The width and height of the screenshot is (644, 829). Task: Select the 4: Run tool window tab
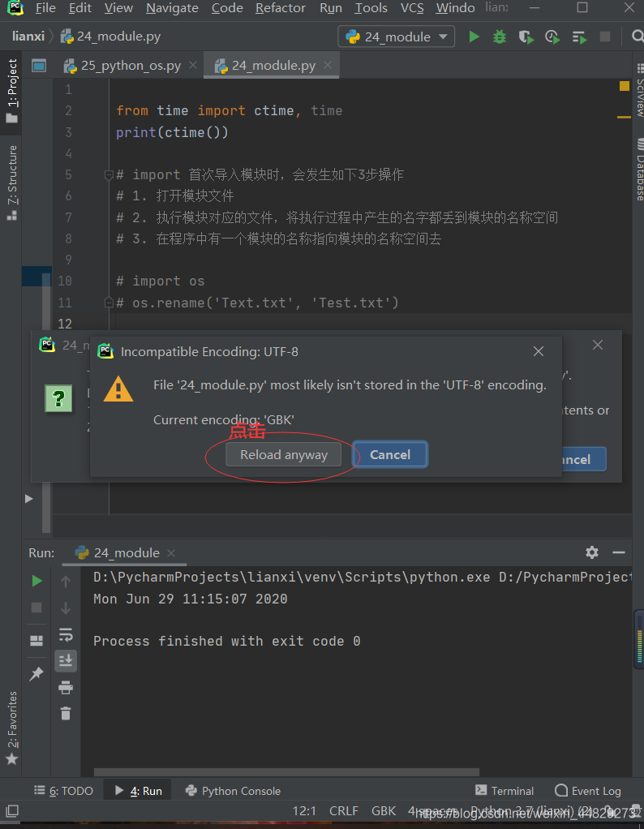139,791
